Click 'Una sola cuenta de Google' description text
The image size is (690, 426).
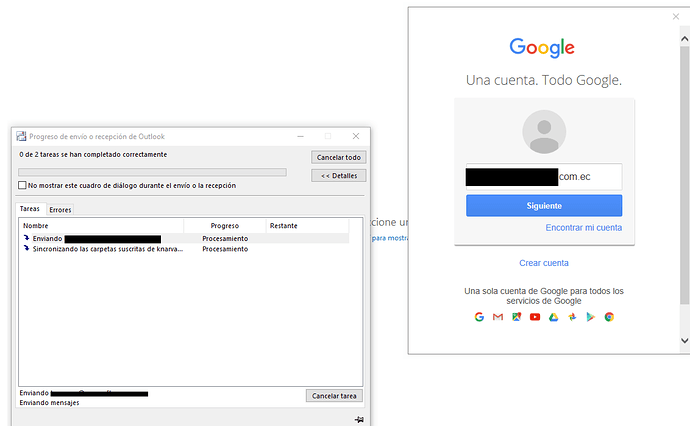tap(544, 296)
